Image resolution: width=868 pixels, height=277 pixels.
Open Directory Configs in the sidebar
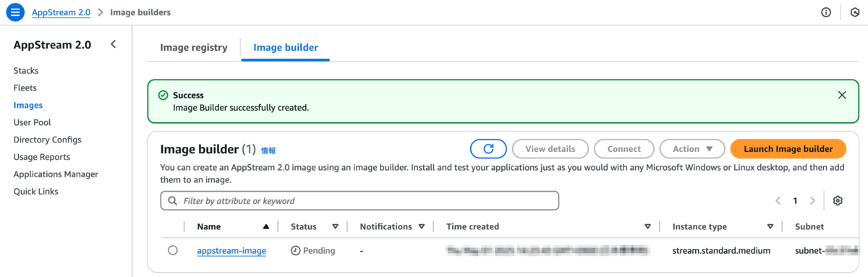click(x=47, y=140)
